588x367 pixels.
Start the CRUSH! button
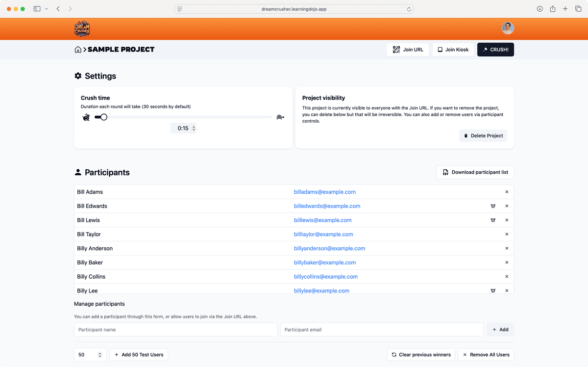pyautogui.click(x=495, y=50)
